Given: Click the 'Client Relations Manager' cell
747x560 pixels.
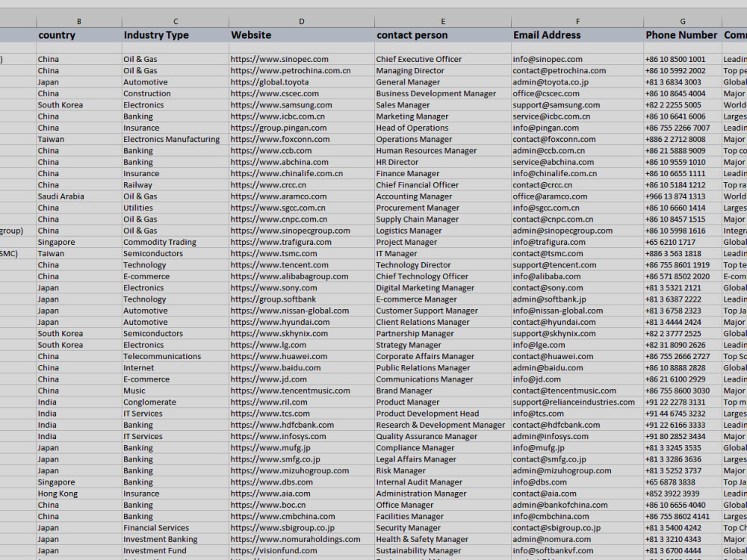Looking at the screenshot, I should (443, 322).
